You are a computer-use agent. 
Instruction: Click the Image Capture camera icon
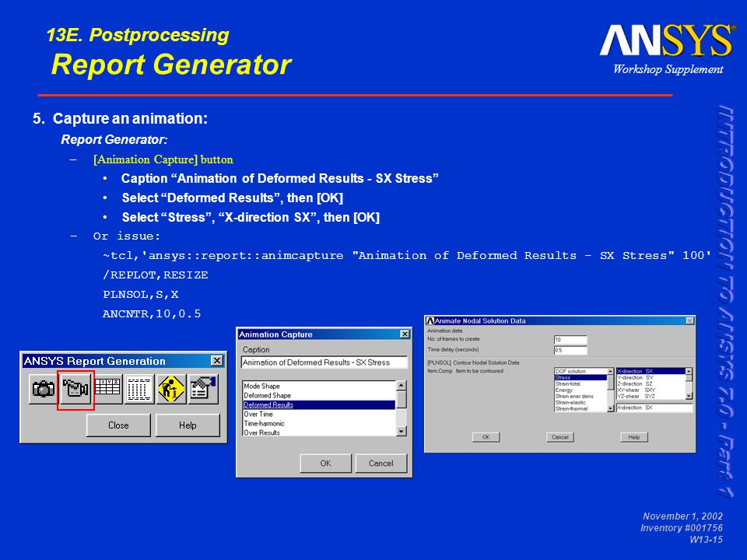(x=44, y=390)
